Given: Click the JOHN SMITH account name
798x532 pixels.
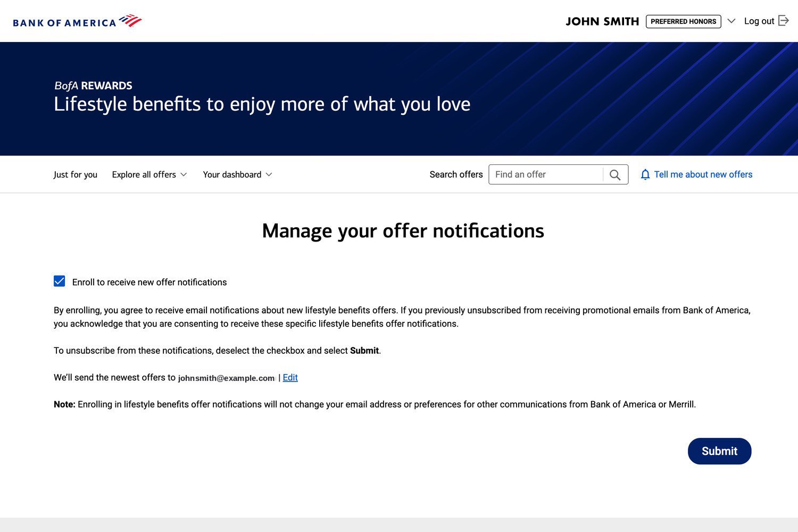Looking at the screenshot, I should pyautogui.click(x=602, y=21).
